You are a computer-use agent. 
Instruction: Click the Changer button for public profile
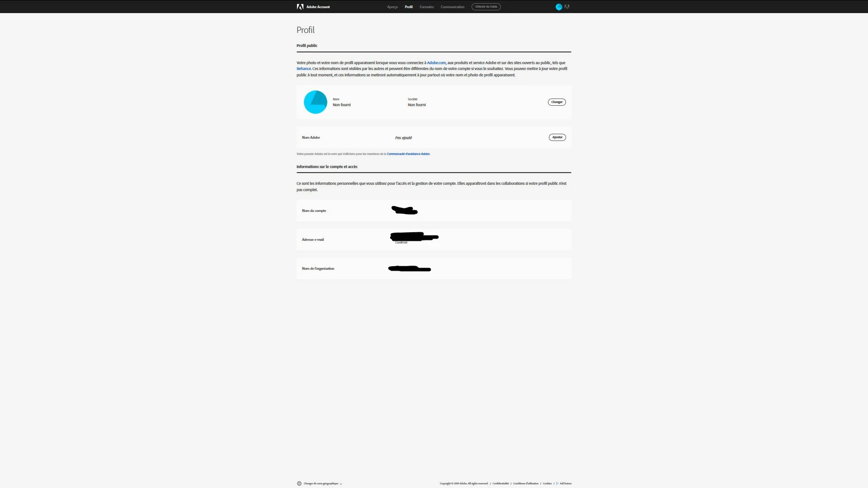click(x=557, y=102)
